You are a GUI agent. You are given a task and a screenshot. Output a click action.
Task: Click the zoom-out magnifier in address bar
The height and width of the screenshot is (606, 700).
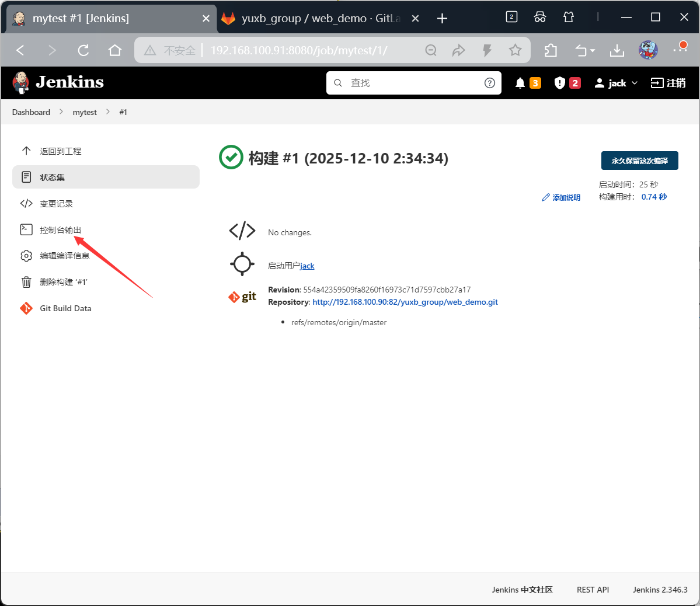[x=431, y=50]
